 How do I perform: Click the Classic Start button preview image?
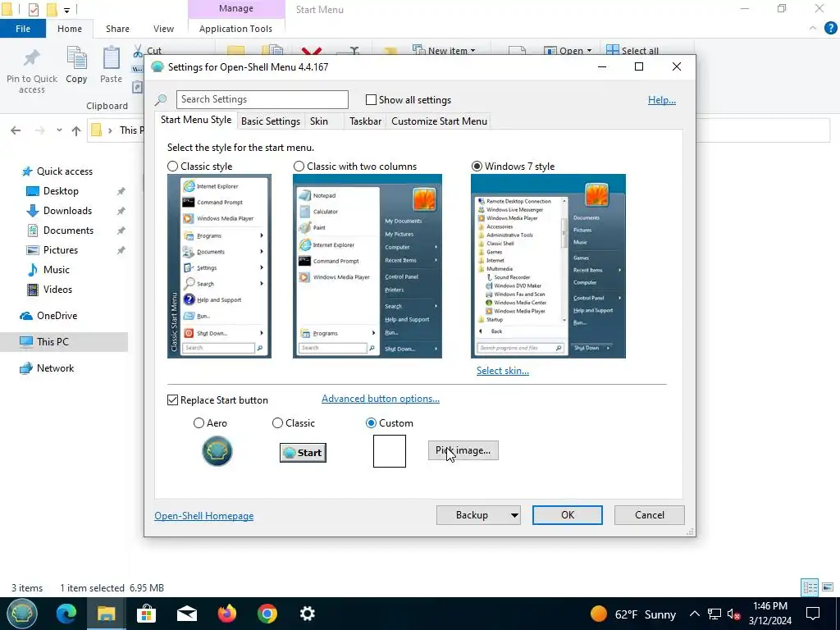303,453
